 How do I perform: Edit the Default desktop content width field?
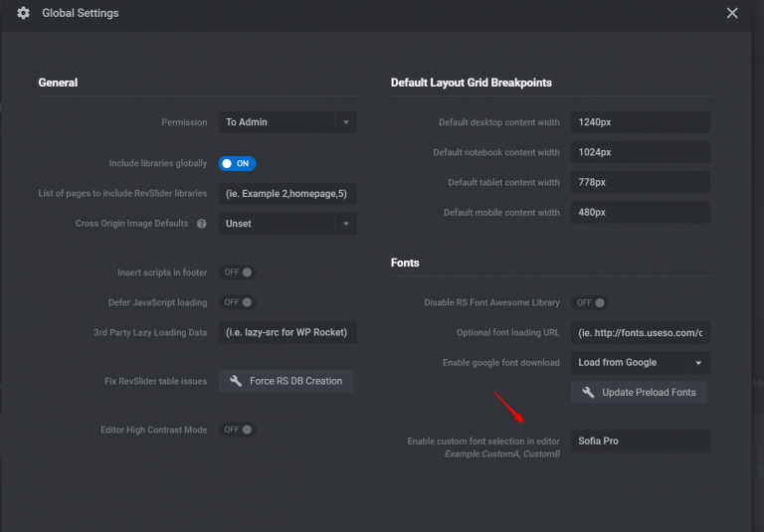[640, 122]
